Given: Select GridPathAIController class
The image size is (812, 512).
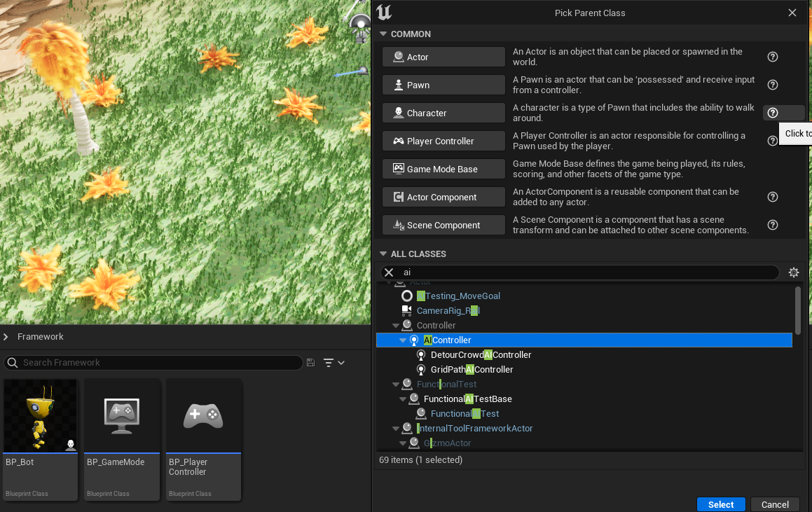Looking at the screenshot, I should (472, 370).
